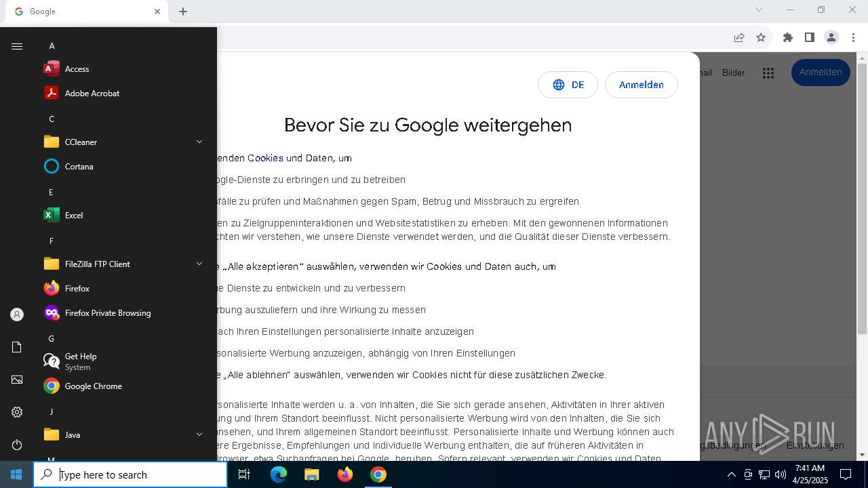The width and height of the screenshot is (868, 488).
Task: Expand FileZilla FTP Client chevron
Action: (x=199, y=264)
